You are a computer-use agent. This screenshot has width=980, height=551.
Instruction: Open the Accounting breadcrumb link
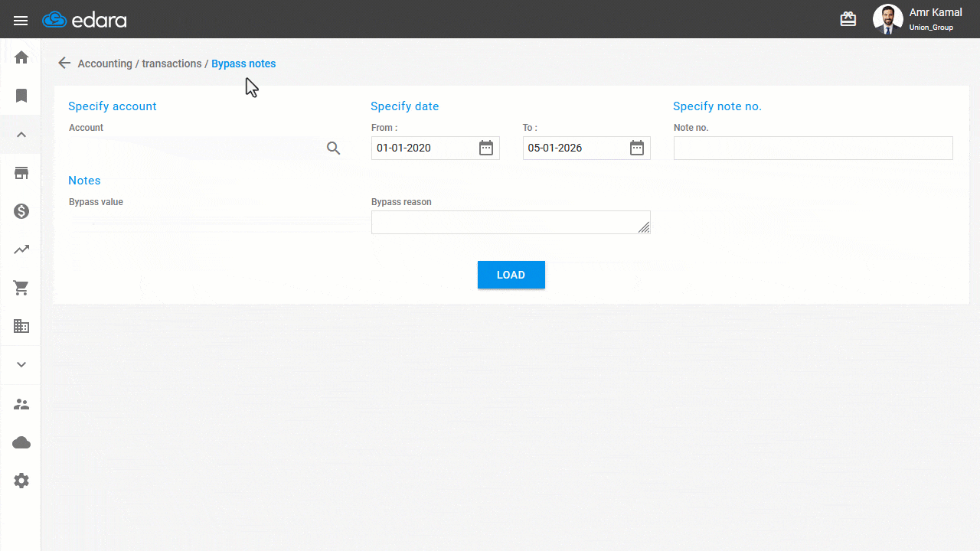click(x=105, y=64)
